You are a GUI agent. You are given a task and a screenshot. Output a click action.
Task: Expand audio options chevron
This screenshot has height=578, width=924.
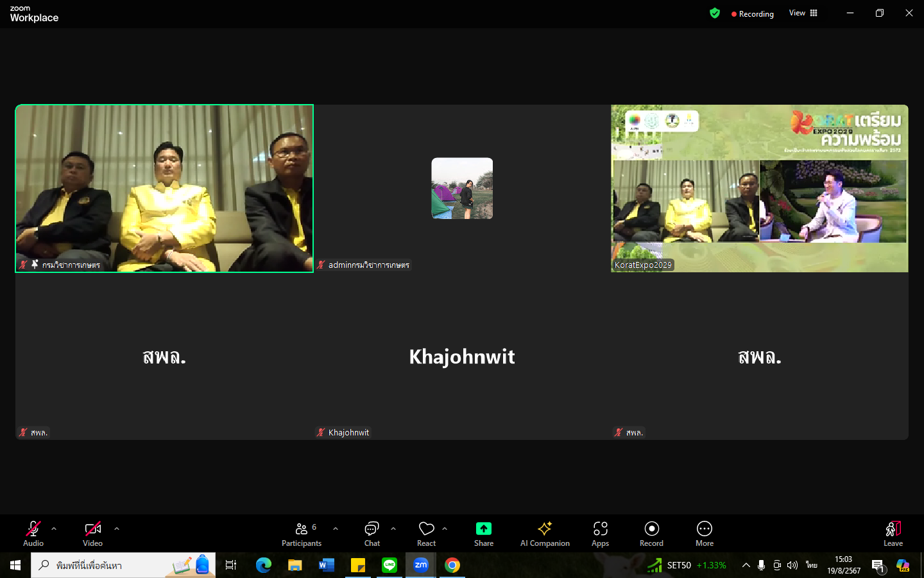coord(54,529)
